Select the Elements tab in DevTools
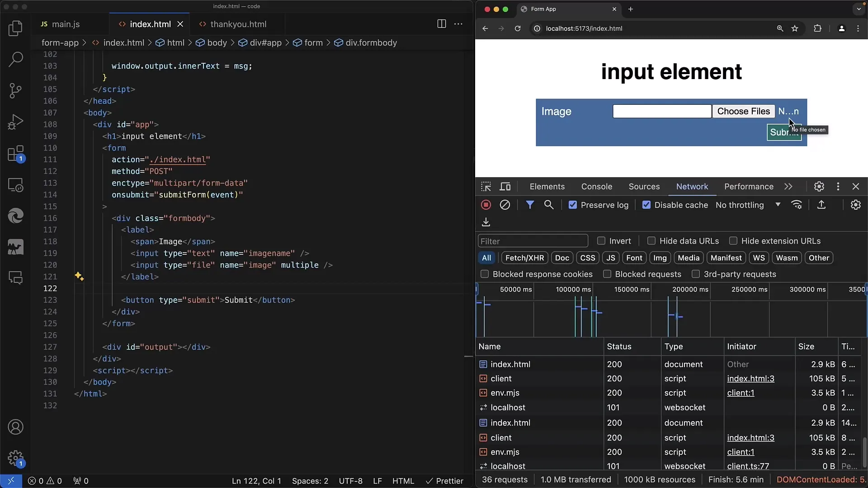 click(547, 187)
